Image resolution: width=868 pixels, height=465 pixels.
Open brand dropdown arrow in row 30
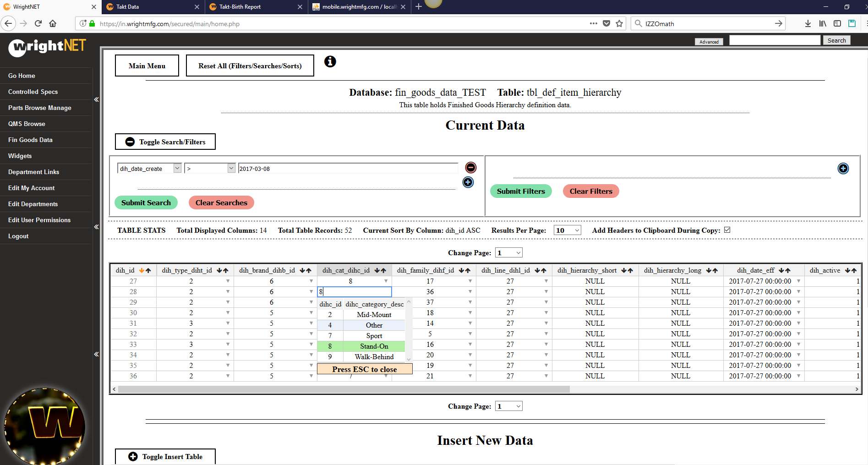click(x=311, y=312)
